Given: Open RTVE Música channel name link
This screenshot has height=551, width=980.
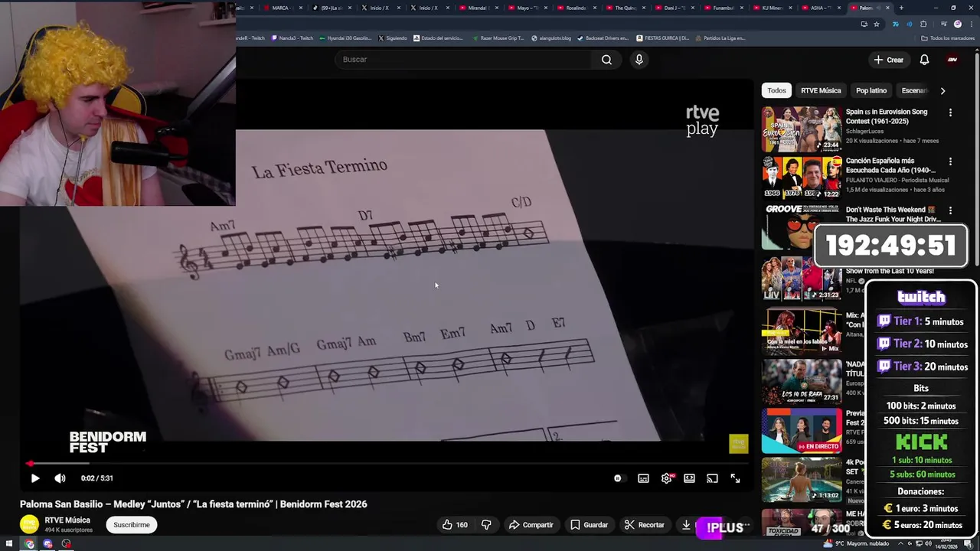Looking at the screenshot, I should point(67,520).
